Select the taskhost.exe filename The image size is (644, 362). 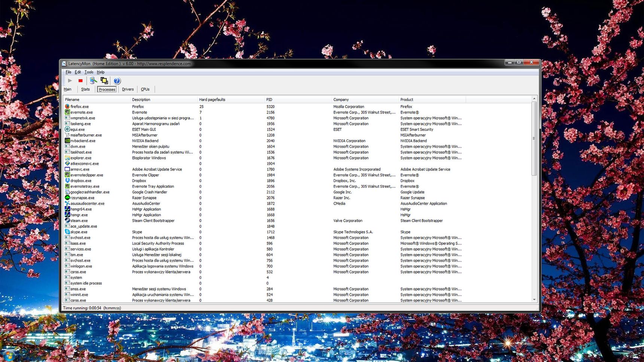(x=81, y=152)
